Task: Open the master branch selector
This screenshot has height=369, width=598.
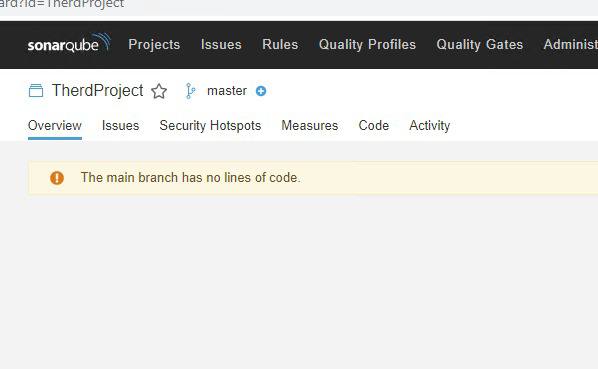Action: point(227,91)
